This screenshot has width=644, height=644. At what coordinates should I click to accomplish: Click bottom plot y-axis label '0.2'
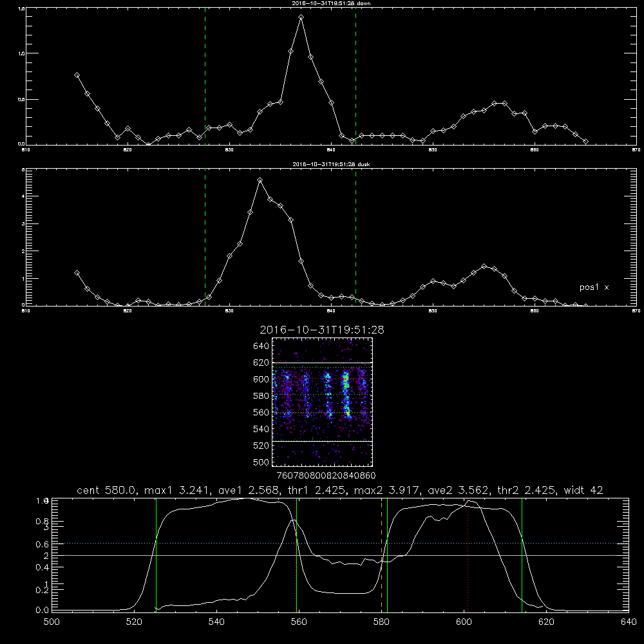point(43,590)
